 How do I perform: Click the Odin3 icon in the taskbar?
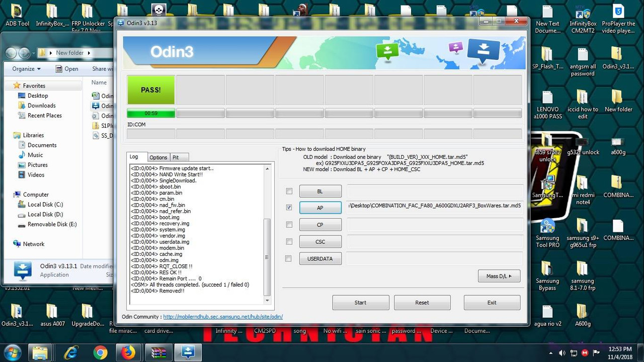(188, 352)
